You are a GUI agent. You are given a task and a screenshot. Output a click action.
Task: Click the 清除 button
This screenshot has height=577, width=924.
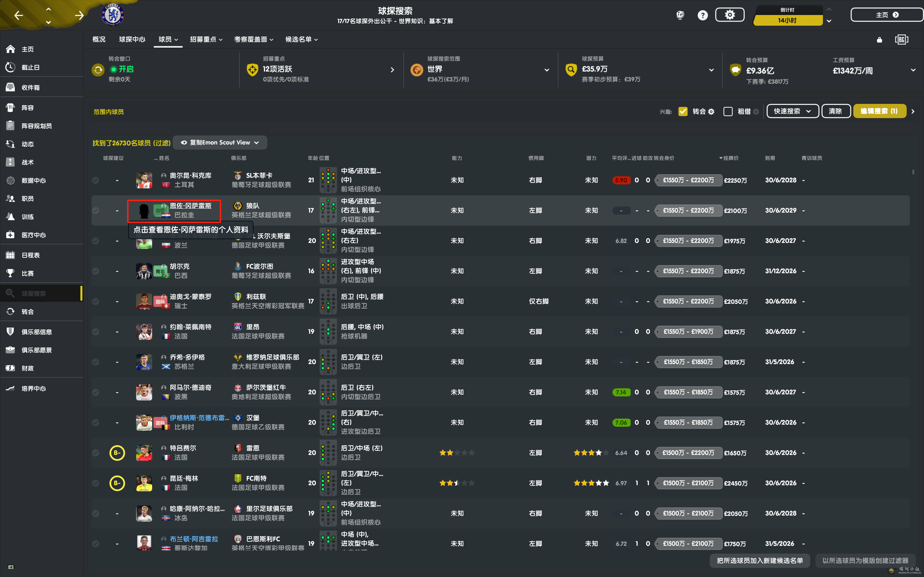pos(835,111)
